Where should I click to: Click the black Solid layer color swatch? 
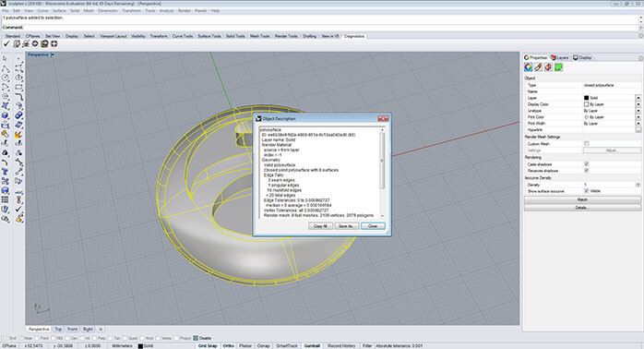(x=586, y=98)
